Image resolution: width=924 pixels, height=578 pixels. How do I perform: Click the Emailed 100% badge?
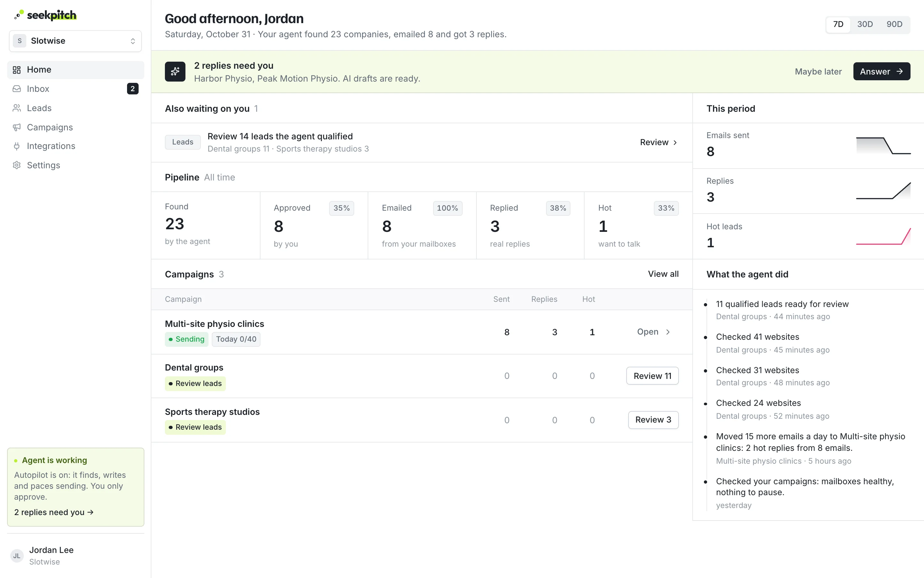pyautogui.click(x=448, y=208)
